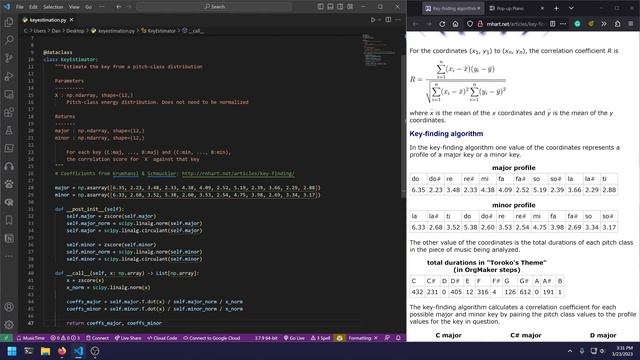This screenshot has width=640, height=360.
Task: Start Go Live server from status bar
Action: [x=294, y=338]
